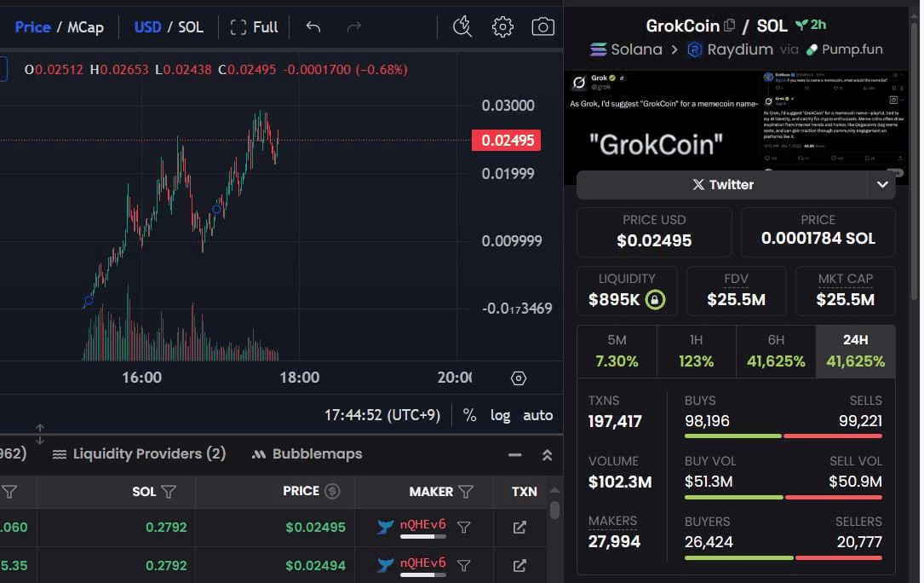Toggle auto scale on chart
The image size is (924, 583).
537,415
